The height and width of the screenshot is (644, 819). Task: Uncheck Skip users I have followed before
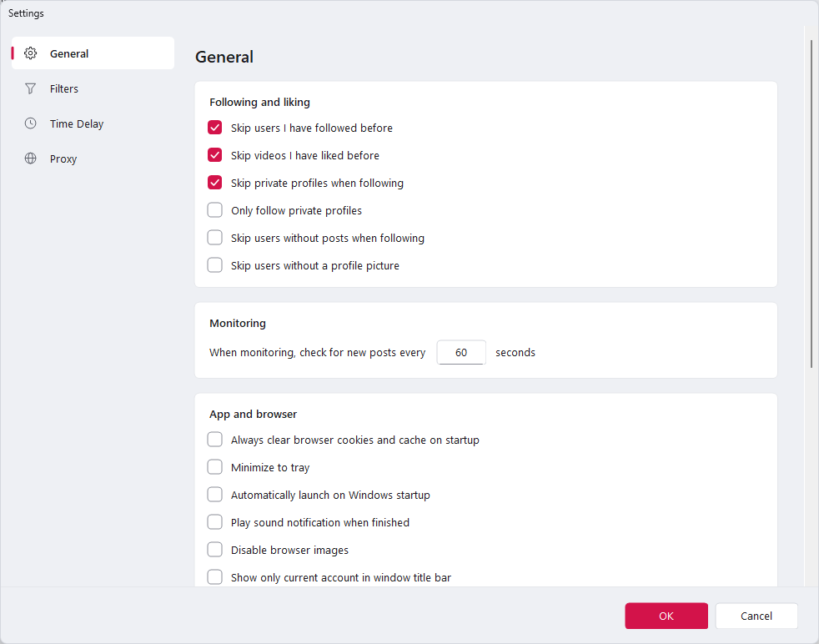click(x=214, y=128)
